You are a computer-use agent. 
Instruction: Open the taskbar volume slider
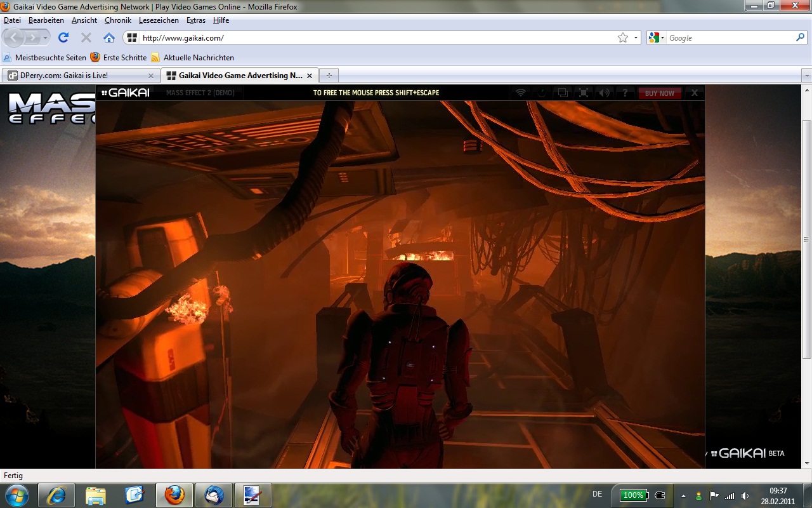(x=743, y=495)
